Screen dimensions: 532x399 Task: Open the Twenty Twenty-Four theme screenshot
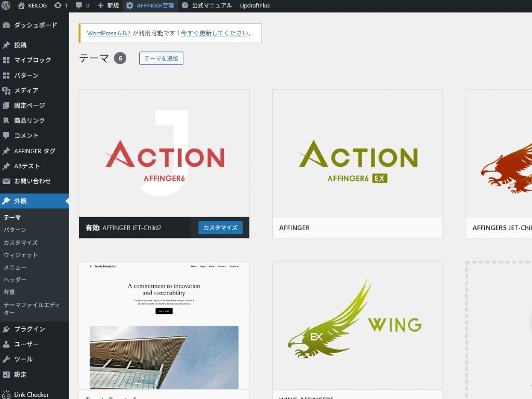(164, 325)
